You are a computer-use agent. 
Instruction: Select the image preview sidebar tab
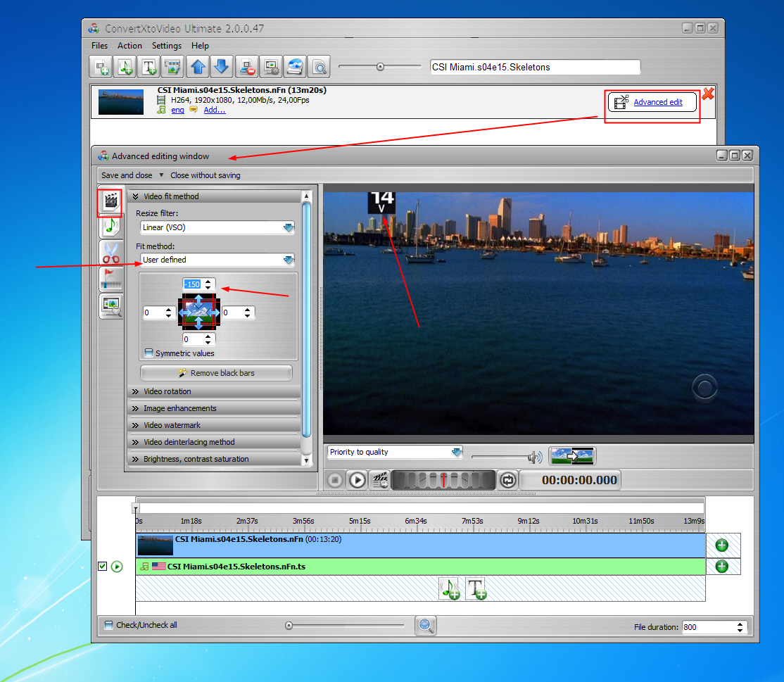point(110,305)
